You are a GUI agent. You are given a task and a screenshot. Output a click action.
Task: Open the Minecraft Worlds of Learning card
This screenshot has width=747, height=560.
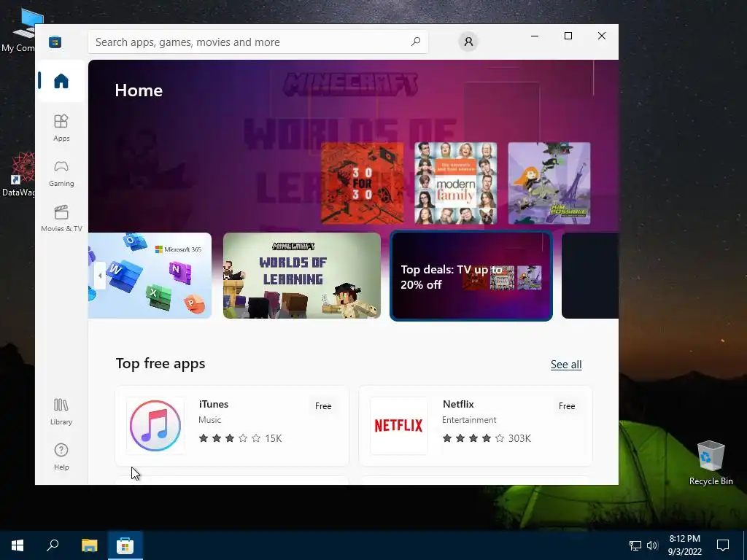(x=301, y=276)
